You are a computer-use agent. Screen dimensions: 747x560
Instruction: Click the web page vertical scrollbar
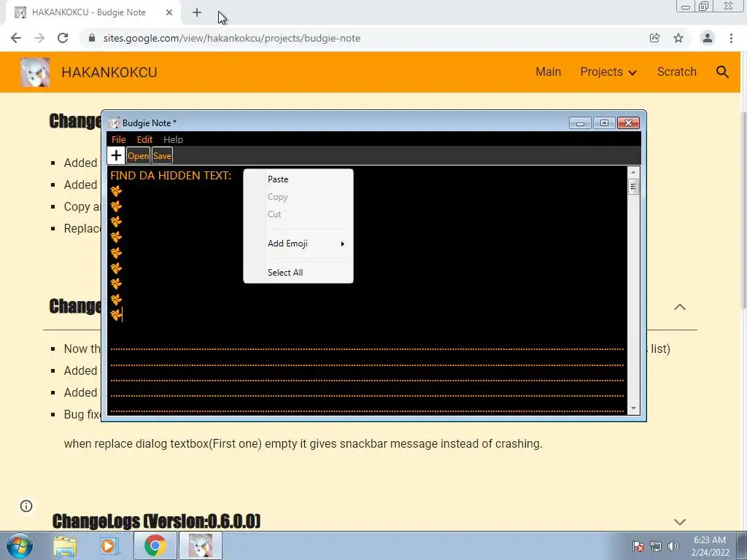743,209
